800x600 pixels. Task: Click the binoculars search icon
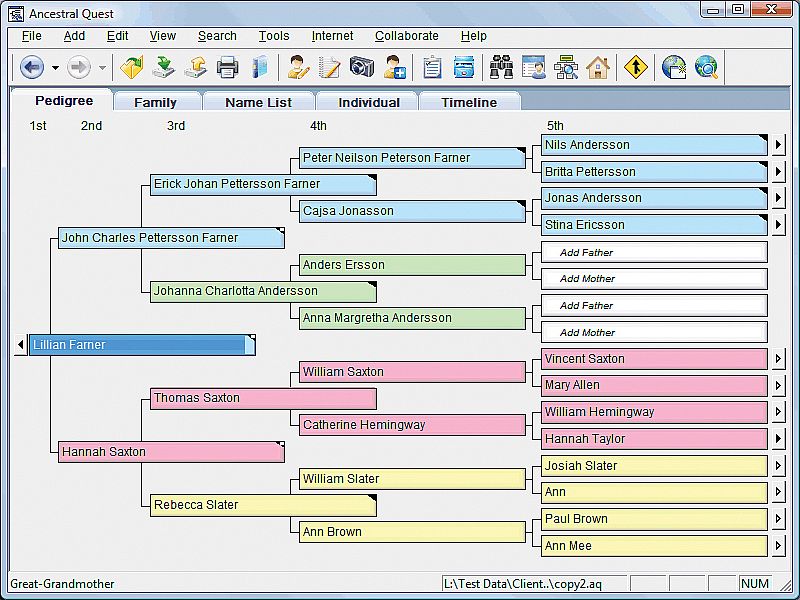(x=501, y=68)
